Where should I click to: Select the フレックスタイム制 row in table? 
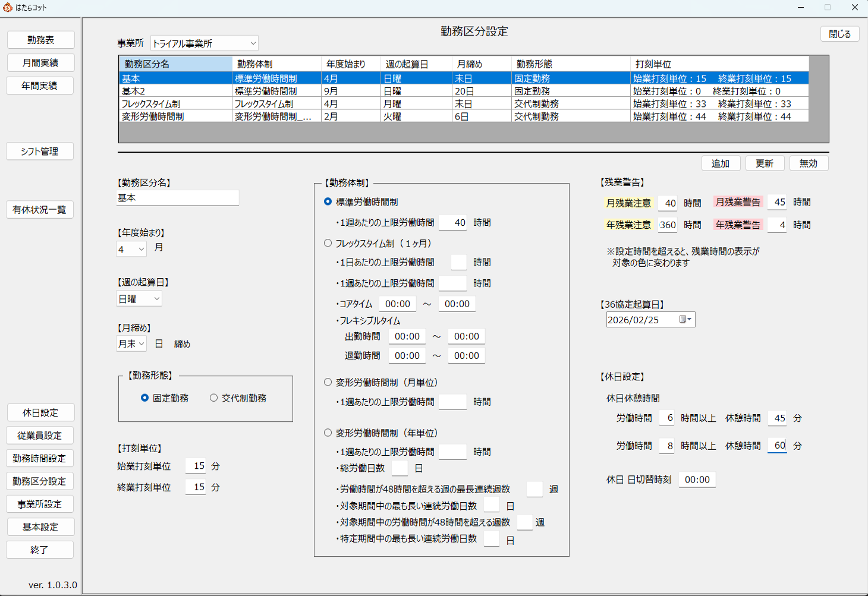click(176, 104)
